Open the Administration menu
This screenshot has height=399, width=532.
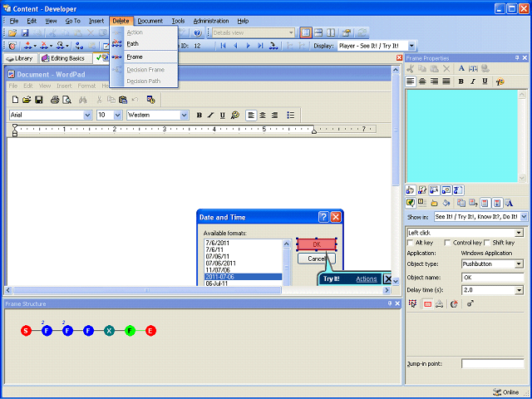[x=211, y=21]
